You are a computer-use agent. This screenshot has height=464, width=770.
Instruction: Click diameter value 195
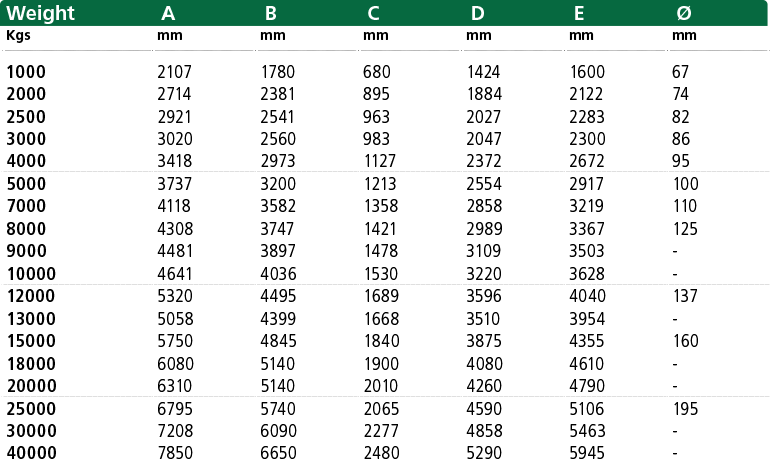pos(686,409)
